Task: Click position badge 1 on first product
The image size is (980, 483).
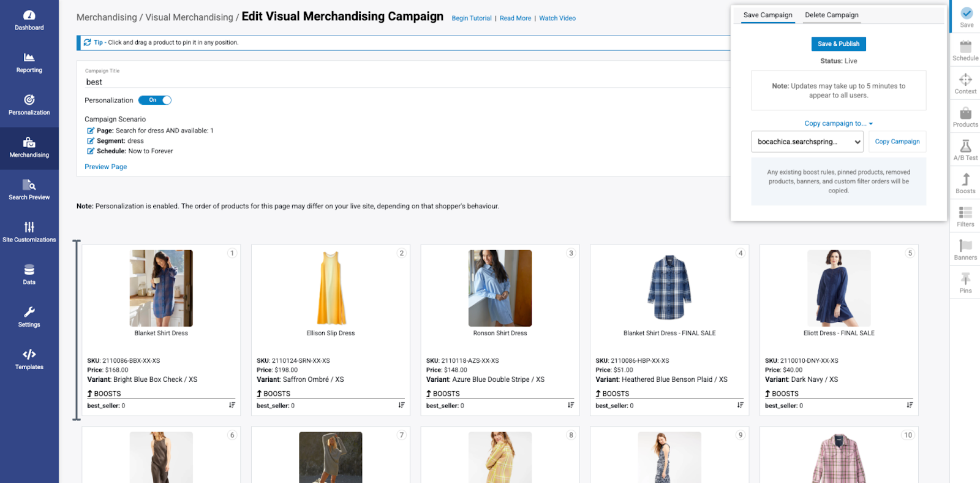Action: point(232,253)
